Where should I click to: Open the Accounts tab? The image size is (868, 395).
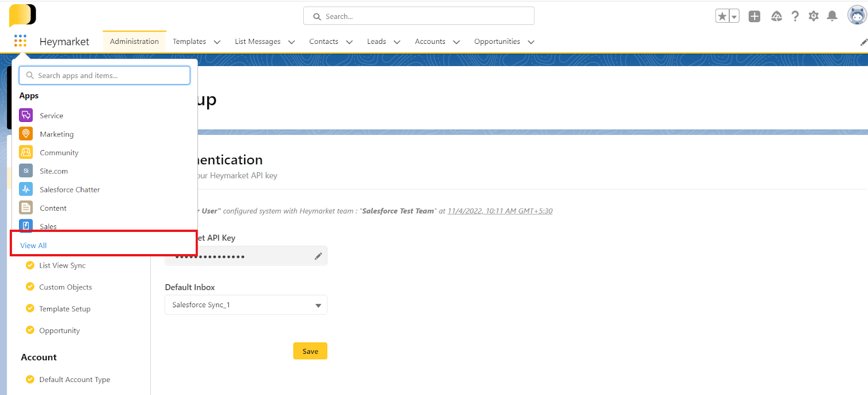[x=430, y=42]
